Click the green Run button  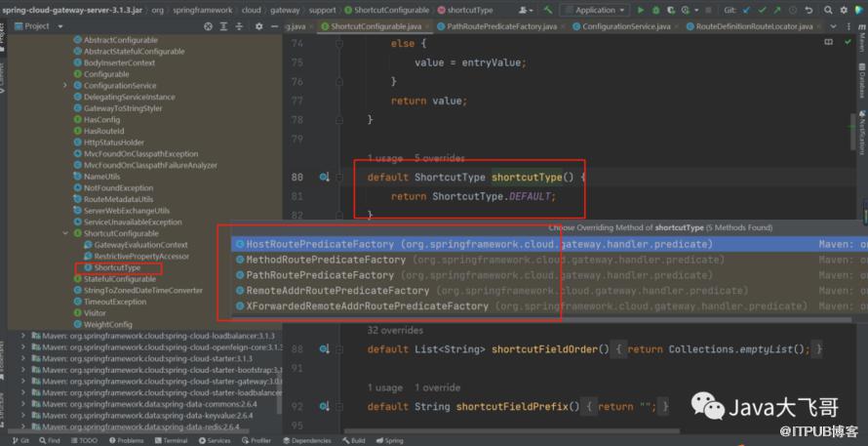coord(641,10)
